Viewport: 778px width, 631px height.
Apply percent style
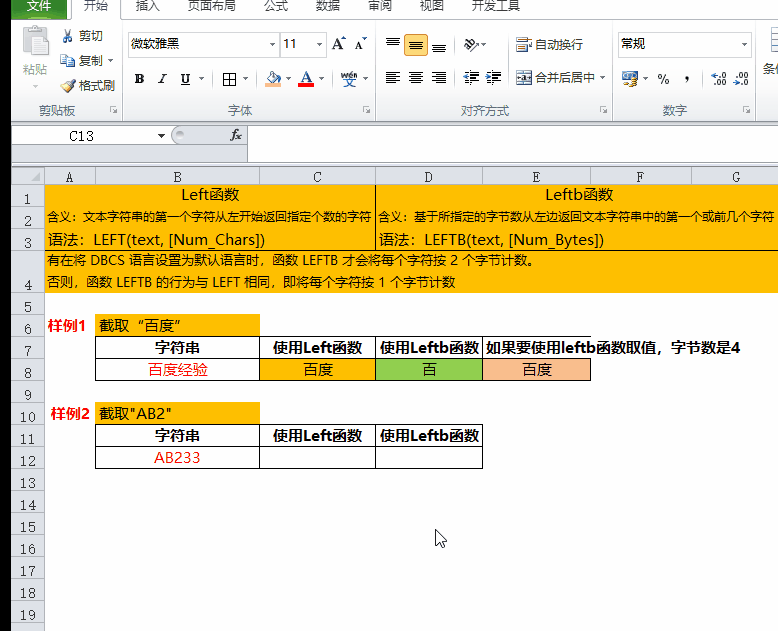tap(663, 78)
